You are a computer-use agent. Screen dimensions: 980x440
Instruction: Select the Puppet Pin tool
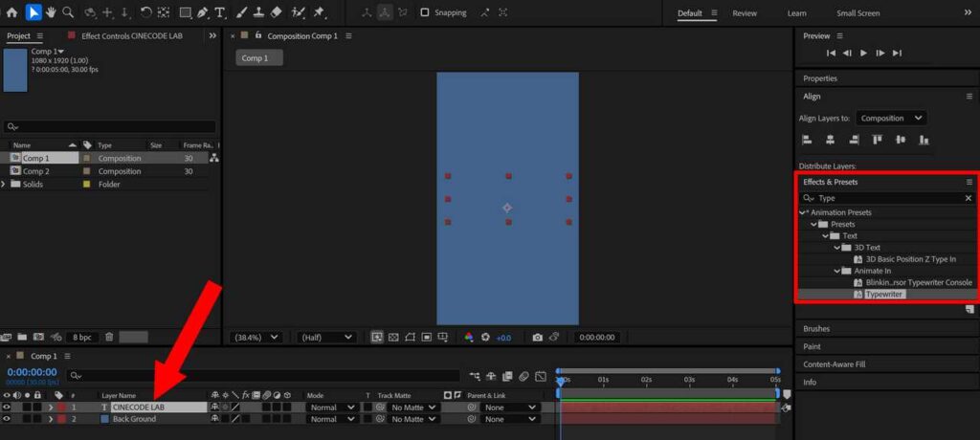click(320, 11)
